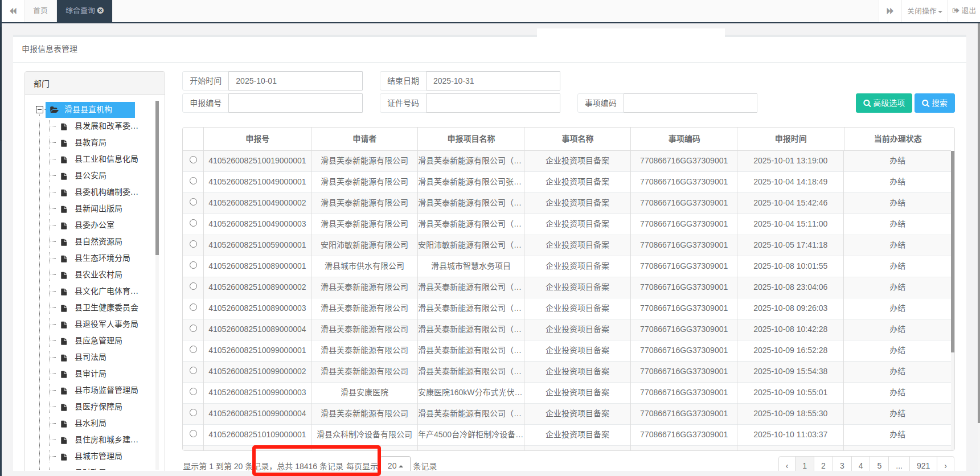Switch to the 首页 tab

(x=40, y=11)
